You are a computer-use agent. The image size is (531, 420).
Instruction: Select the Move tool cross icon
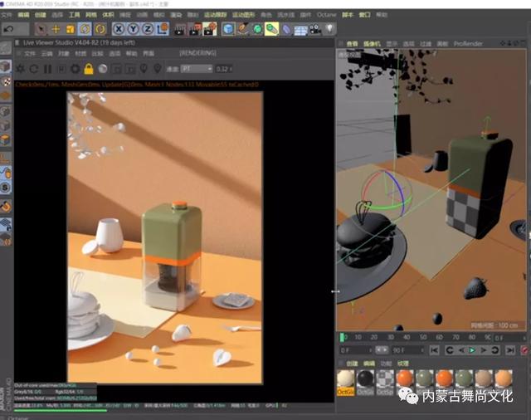point(56,29)
